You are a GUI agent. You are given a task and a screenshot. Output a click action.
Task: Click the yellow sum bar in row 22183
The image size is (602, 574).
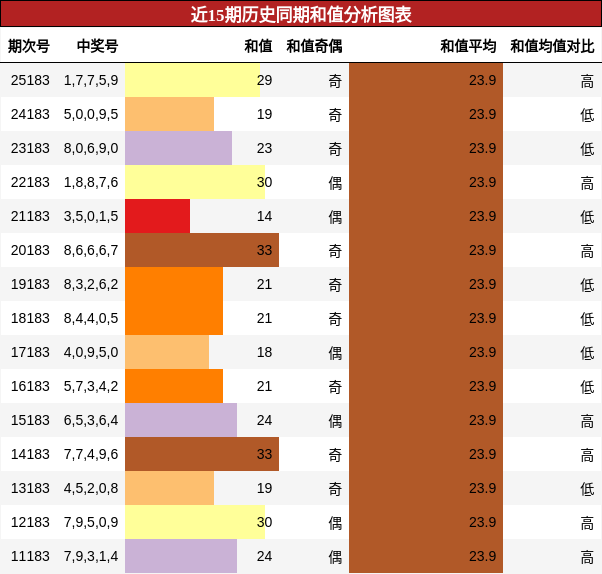195,182
